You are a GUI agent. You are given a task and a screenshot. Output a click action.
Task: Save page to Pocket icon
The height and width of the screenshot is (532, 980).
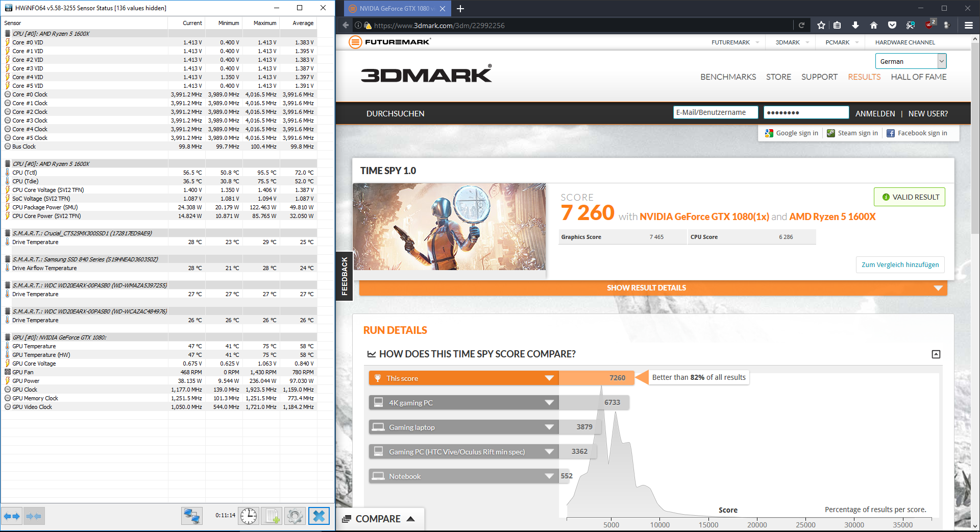click(x=892, y=25)
